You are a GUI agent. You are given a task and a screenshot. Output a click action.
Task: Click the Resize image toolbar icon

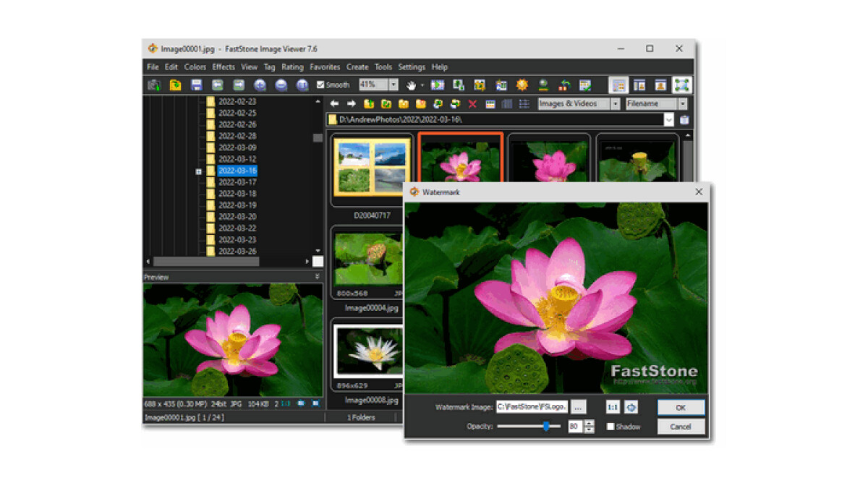click(459, 85)
